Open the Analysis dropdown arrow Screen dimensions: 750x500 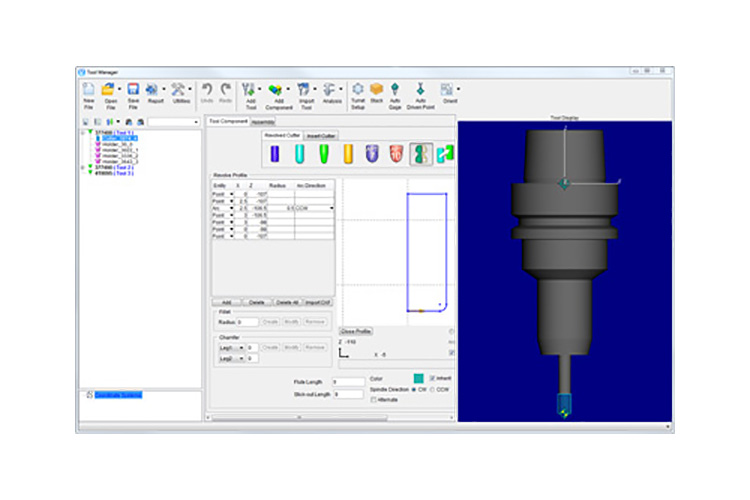[341, 89]
